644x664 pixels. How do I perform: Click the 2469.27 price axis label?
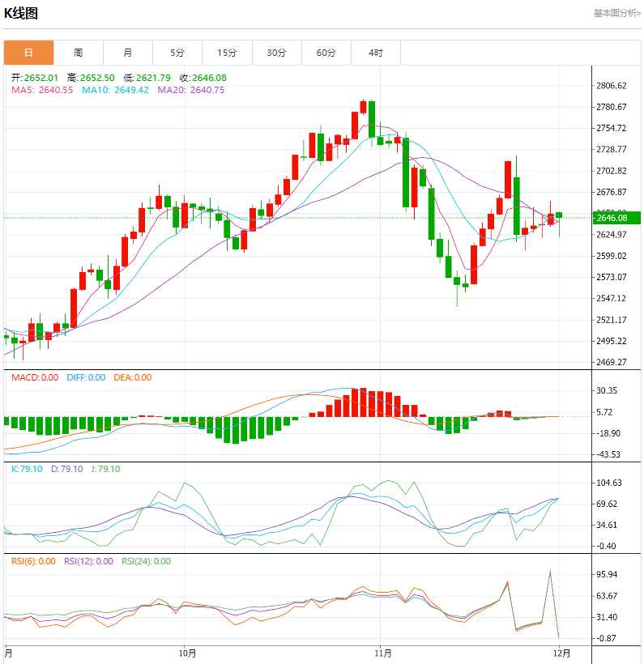pyautogui.click(x=611, y=362)
